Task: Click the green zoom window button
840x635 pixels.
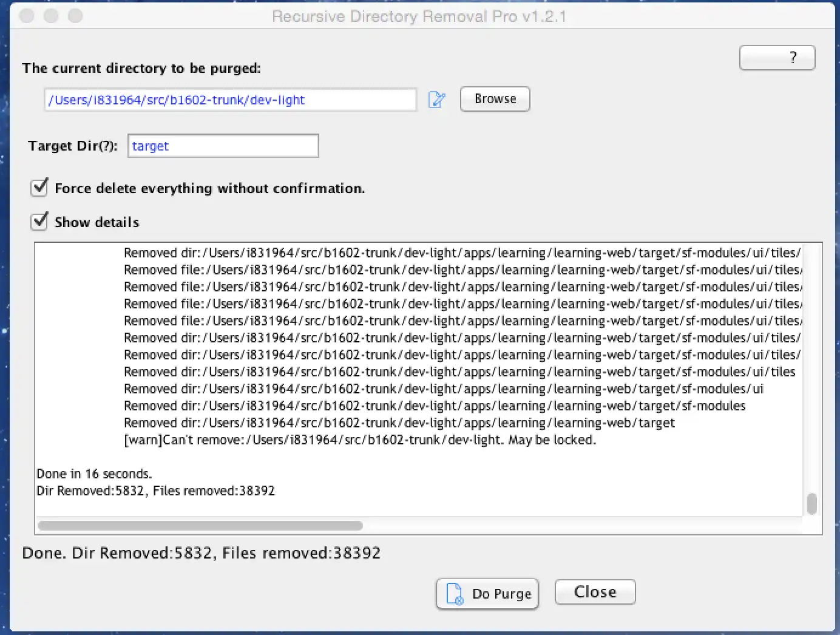Action: tap(75, 16)
